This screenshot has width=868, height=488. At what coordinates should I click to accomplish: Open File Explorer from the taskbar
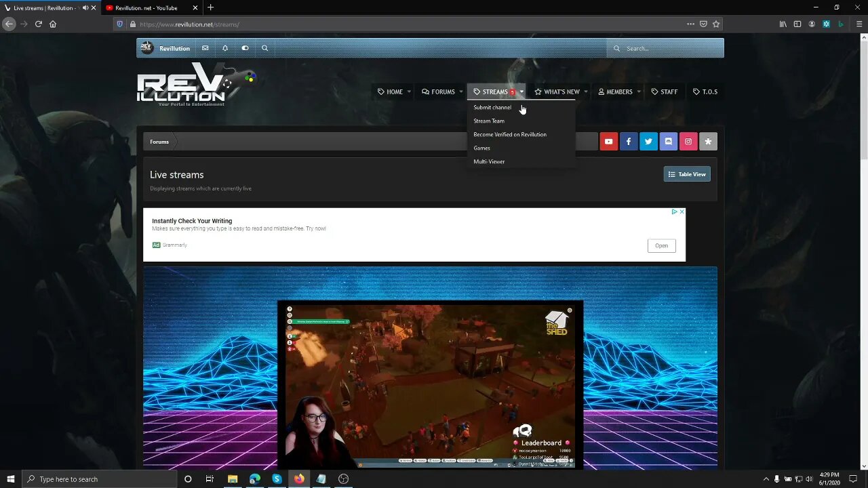[233, 479]
